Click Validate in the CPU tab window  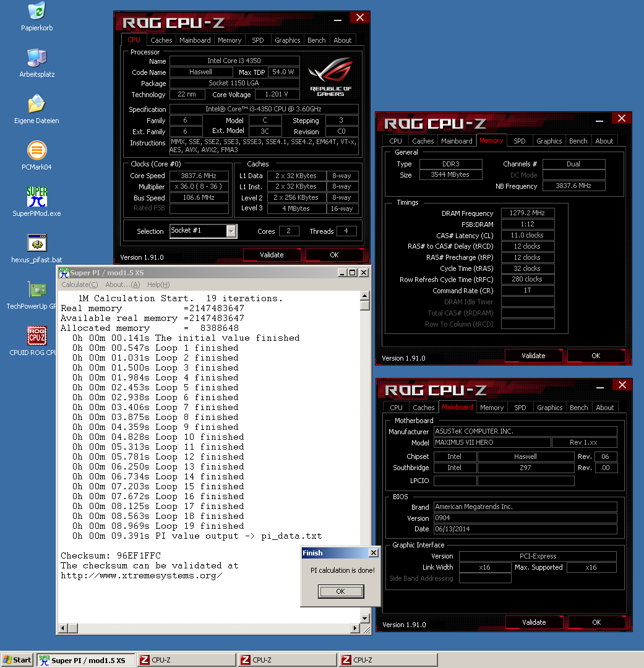pyautogui.click(x=272, y=255)
